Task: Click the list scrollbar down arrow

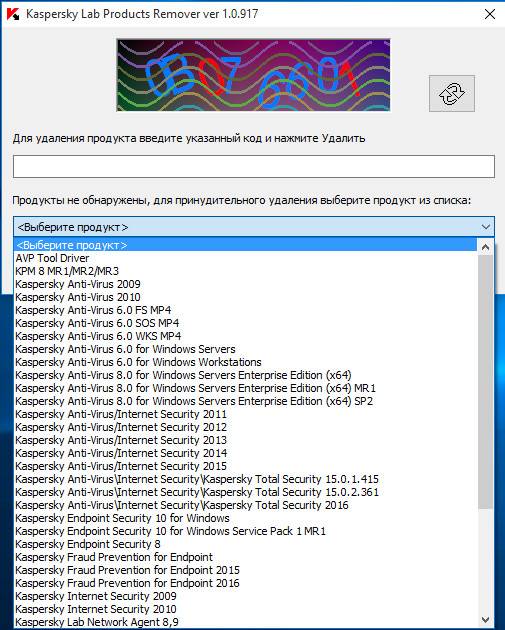Action: 485,620
